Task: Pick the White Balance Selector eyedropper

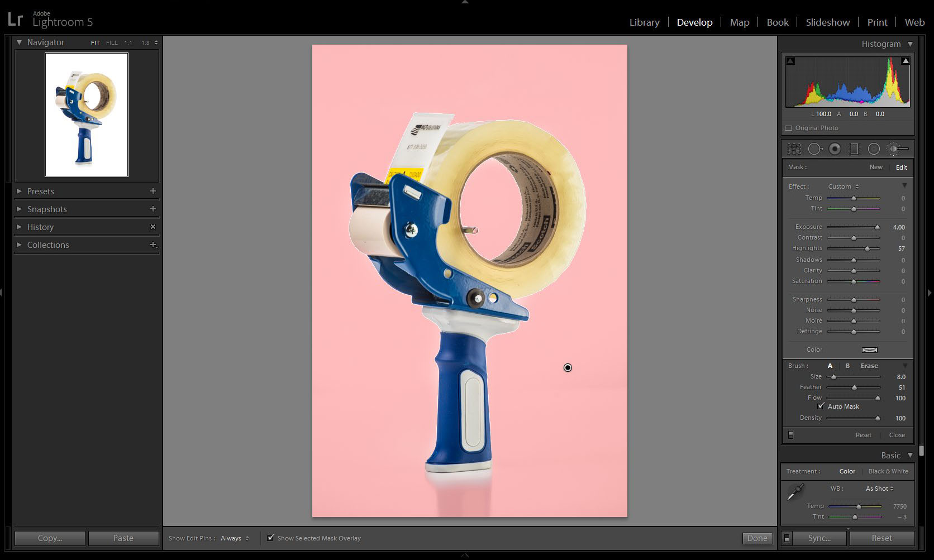Action: click(x=794, y=492)
